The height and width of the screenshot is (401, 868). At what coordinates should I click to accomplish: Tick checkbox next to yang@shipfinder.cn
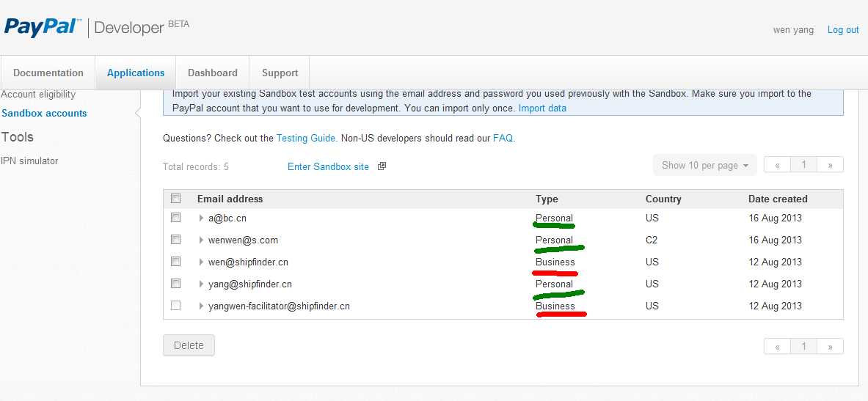tap(175, 284)
